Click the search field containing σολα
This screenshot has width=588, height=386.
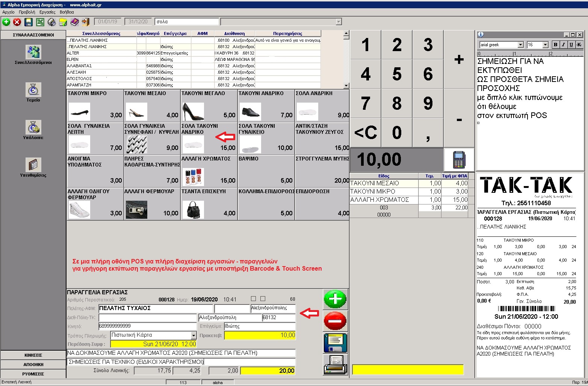[x=187, y=22]
